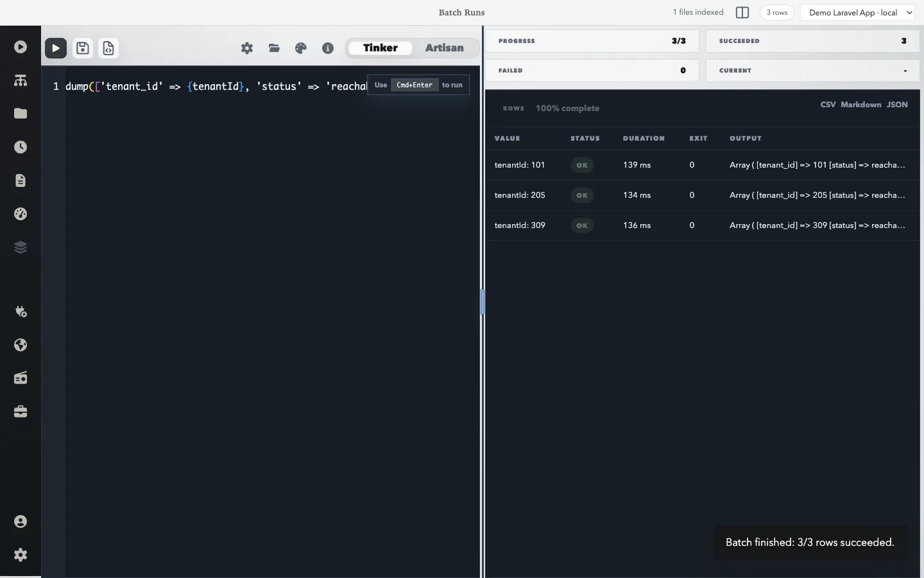Click line number 1 in the gutter

point(56,86)
